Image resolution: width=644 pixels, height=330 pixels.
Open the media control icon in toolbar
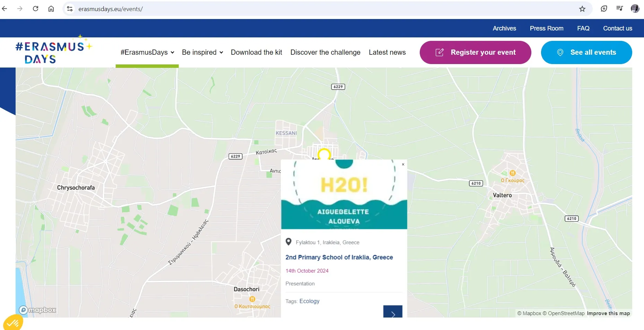[619, 9]
